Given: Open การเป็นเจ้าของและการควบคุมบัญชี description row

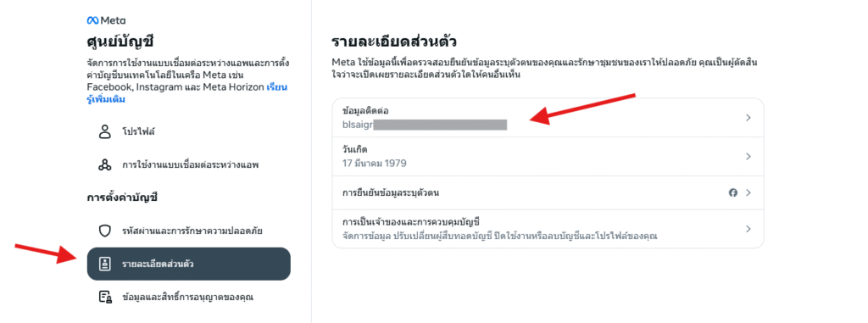Looking at the screenshot, I should [x=548, y=229].
